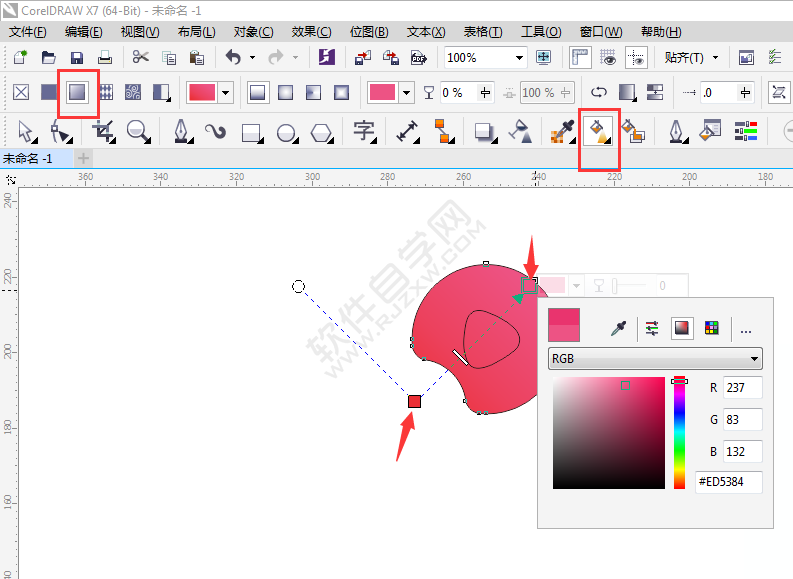Select the Interactive Fill tool
Image resolution: width=793 pixels, height=579 pixels.
pyautogui.click(x=599, y=131)
